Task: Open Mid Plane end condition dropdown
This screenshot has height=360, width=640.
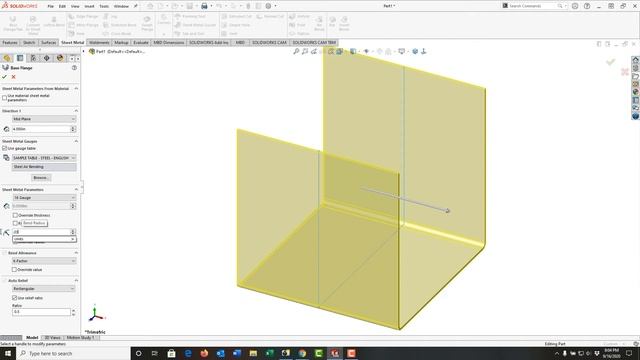Action: pos(44,119)
